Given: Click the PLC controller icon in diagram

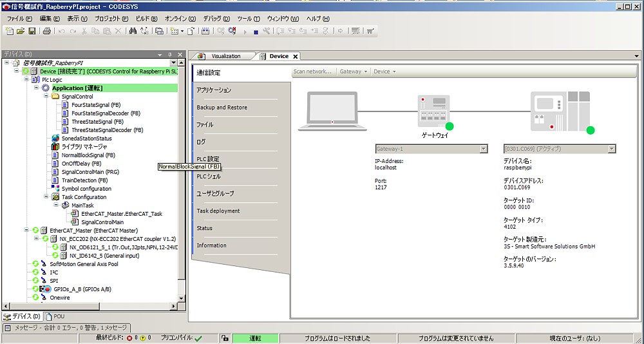Looking at the screenshot, I should click(560, 111).
